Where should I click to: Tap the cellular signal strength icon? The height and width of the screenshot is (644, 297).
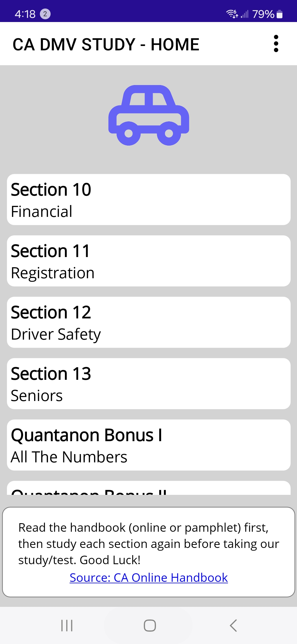point(244,14)
